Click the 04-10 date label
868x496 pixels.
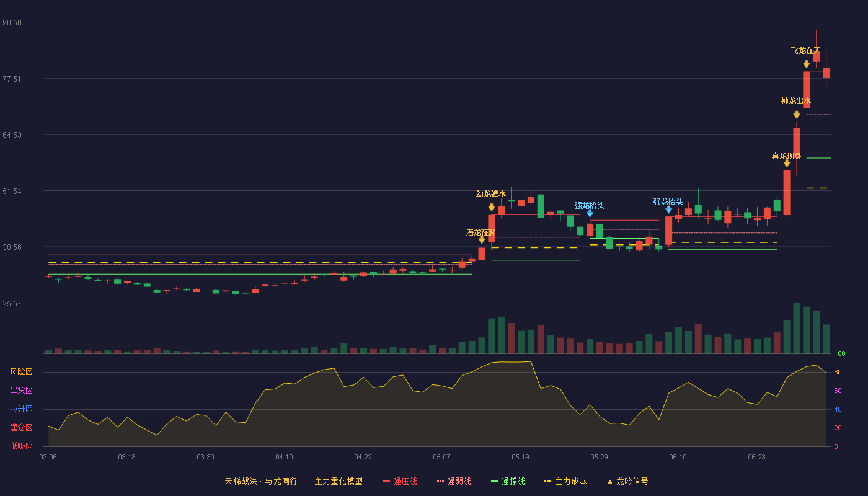[284, 457]
